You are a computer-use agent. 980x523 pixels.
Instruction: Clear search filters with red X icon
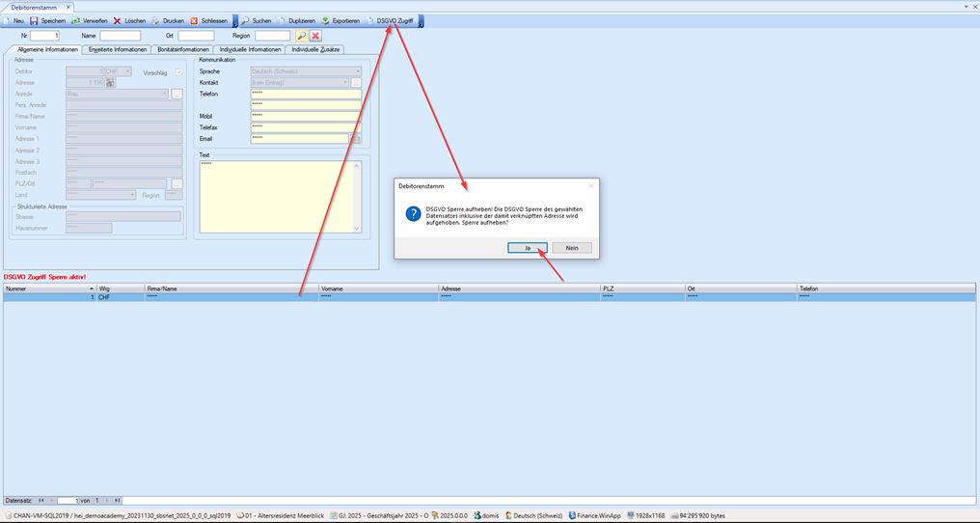315,36
